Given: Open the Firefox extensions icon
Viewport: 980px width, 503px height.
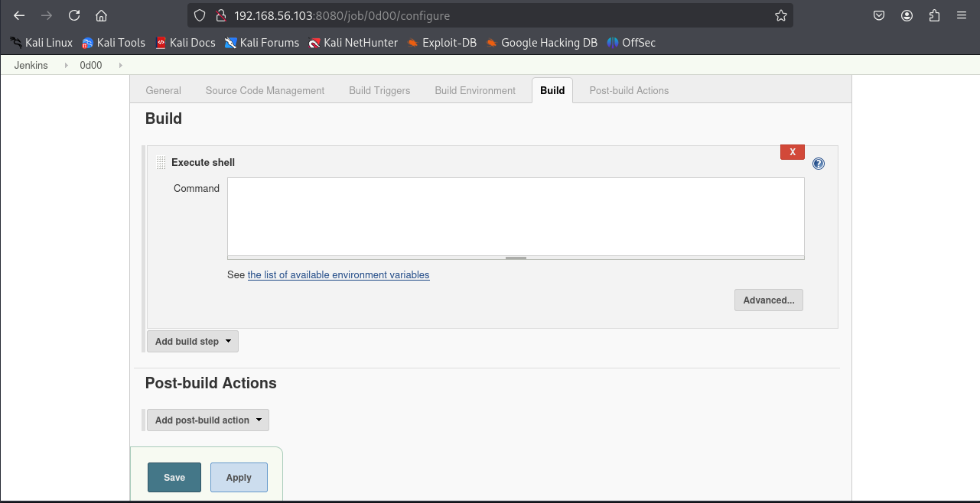Looking at the screenshot, I should pos(934,15).
